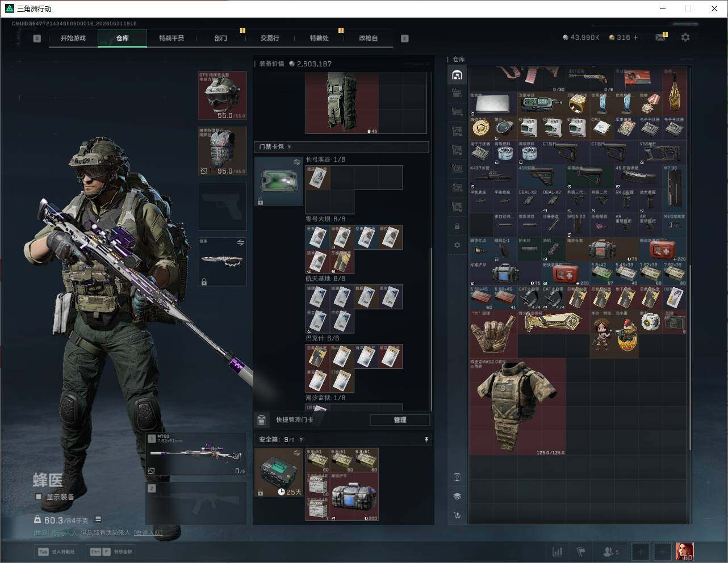Open the small gear in the stash sidebar
Viewport: 728px width, 563px height.
point(457,245)
